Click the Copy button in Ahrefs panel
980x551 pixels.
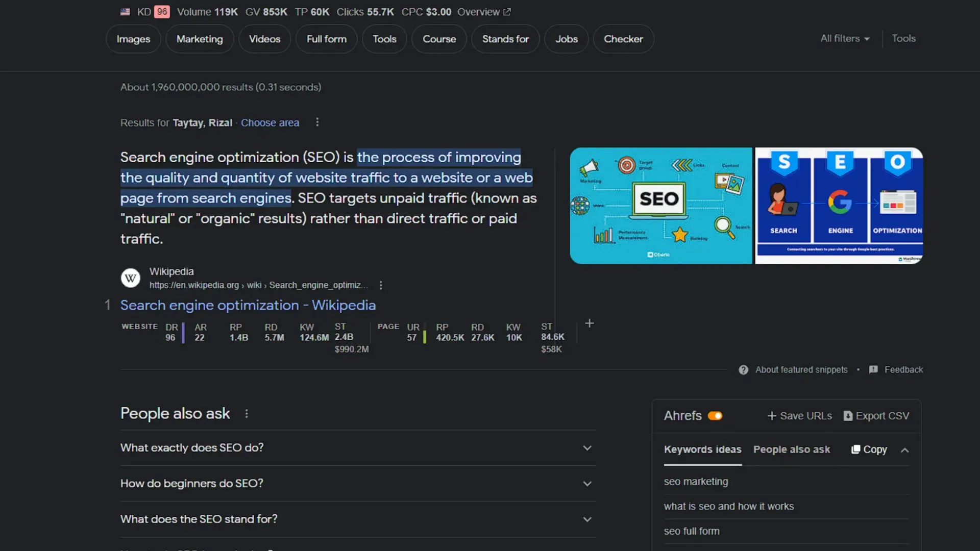click(x=869, y=449)
